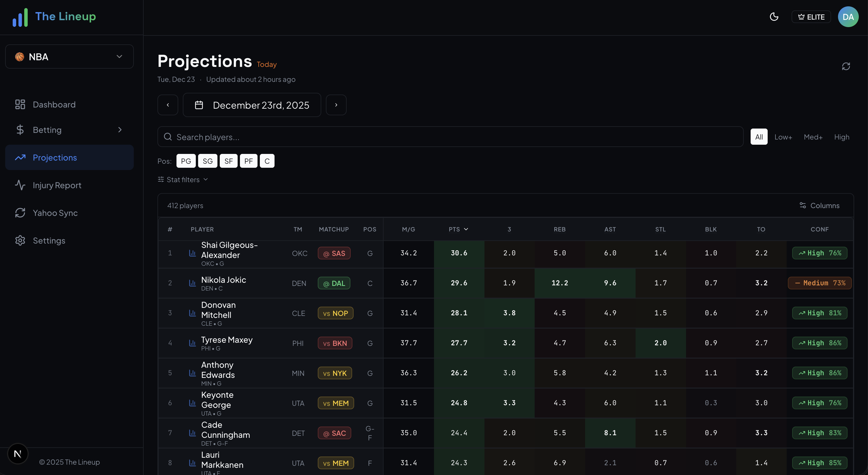Select the Injury Report sidebar icon
This screenshot has width=868, height=475.
pos(20,185)
